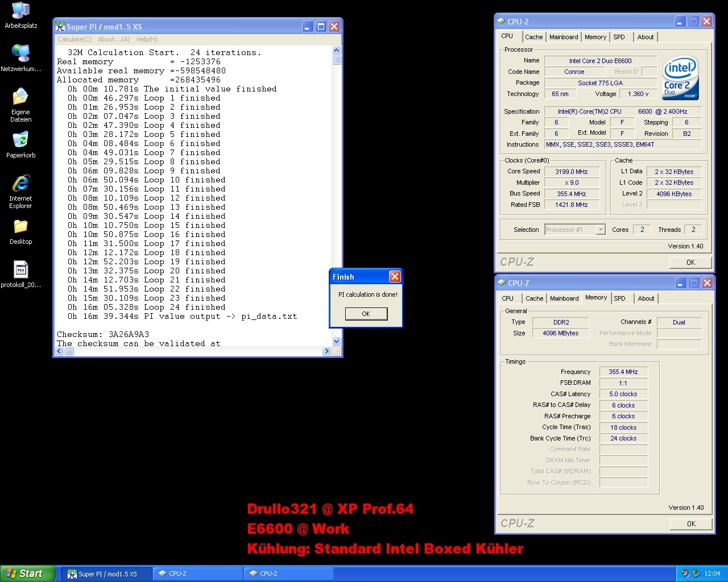Click the lower CPU-Z window title icon
The width and height of the screenshot is (728, 582).
(502, 283)
